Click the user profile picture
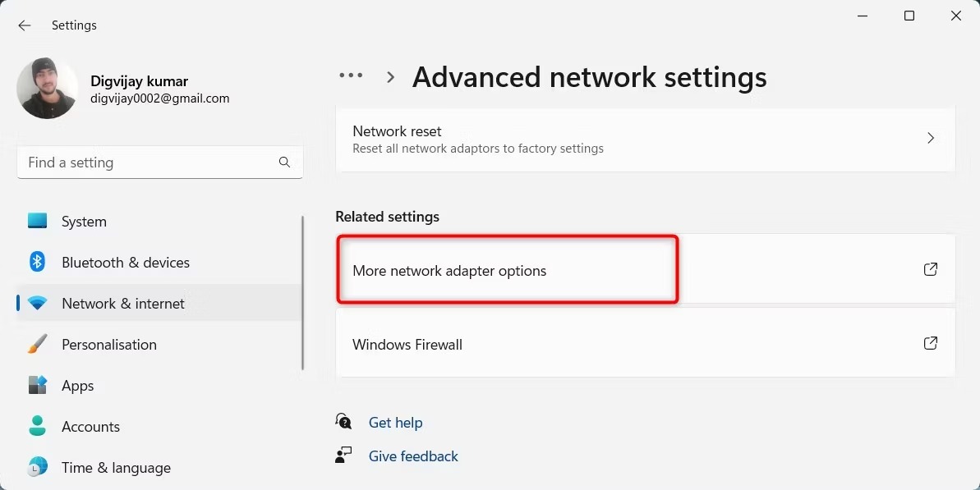Viewport: 980px width, 490px height. coord(47,88)
